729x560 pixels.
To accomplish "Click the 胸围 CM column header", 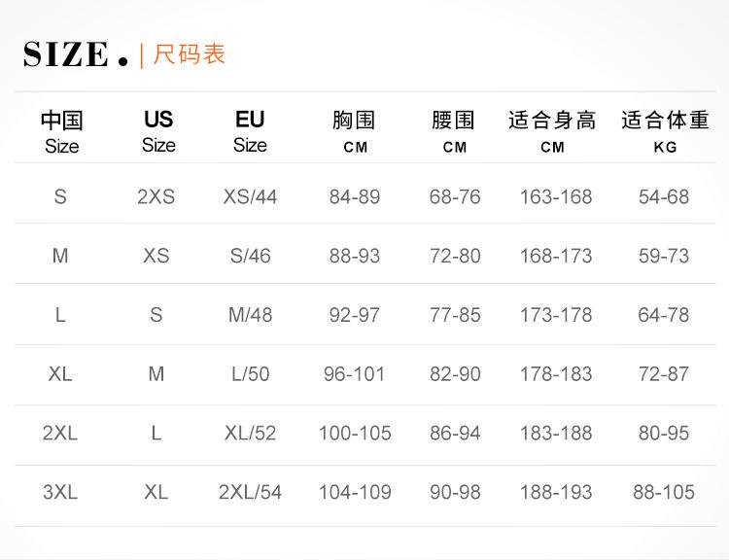I will tap(354, 131).
